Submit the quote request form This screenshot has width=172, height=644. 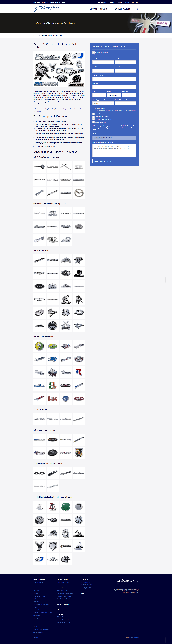[x=103, y=161]
